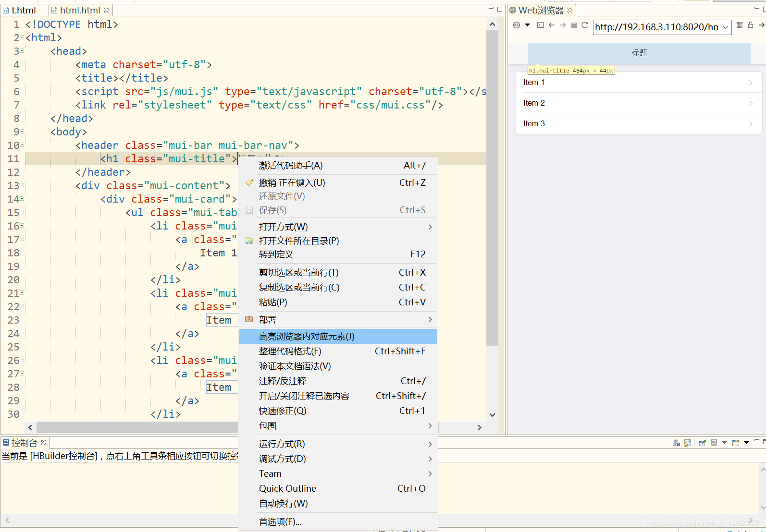Click the editor scroll-up arrow
766x532 pixels.
tap(492, 24)
